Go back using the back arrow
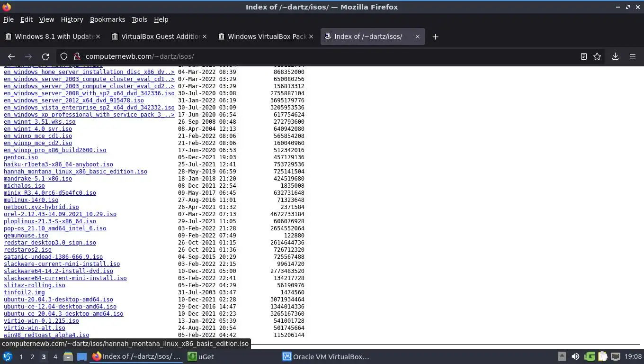644x364 pixels. (11, 56)
